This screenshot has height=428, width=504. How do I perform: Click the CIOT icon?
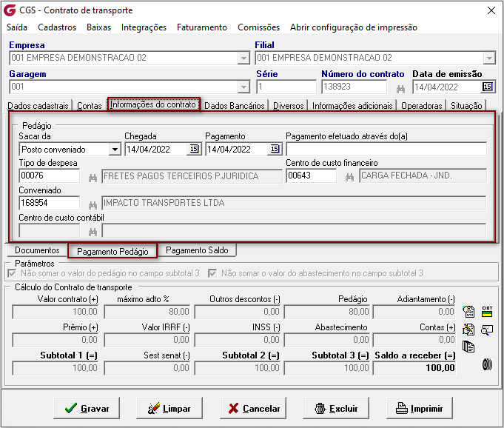pos(487,311)
